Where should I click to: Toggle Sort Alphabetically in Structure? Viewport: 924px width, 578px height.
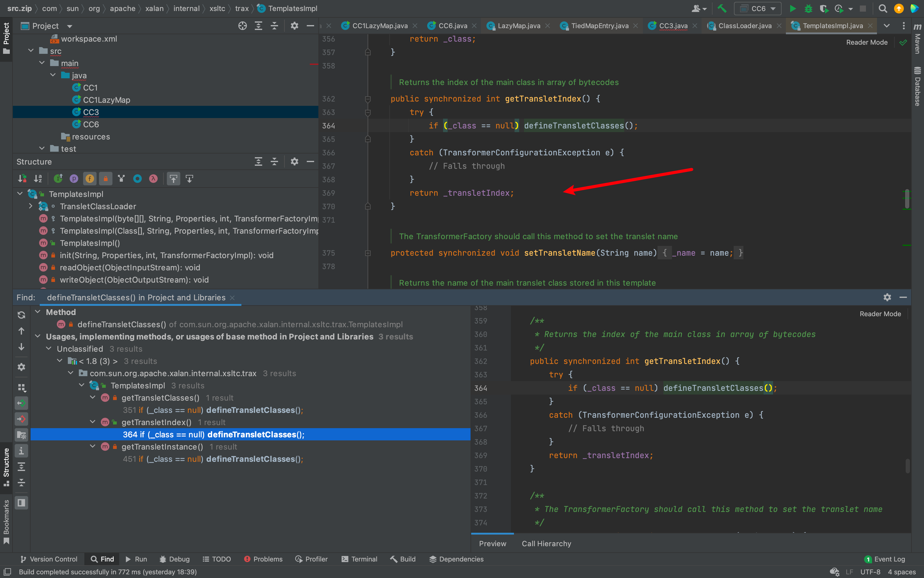pyautogui.click(x=38, y=179)
